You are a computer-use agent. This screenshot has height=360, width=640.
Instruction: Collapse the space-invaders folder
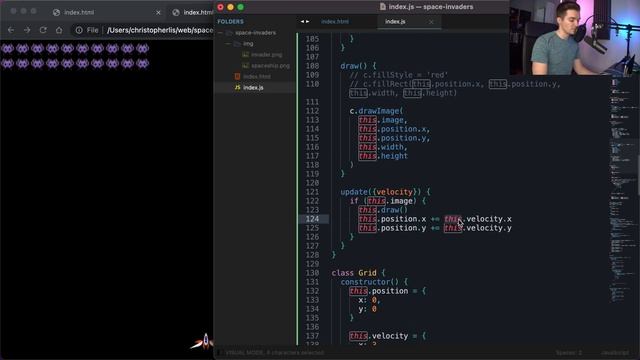click(220, 33)
